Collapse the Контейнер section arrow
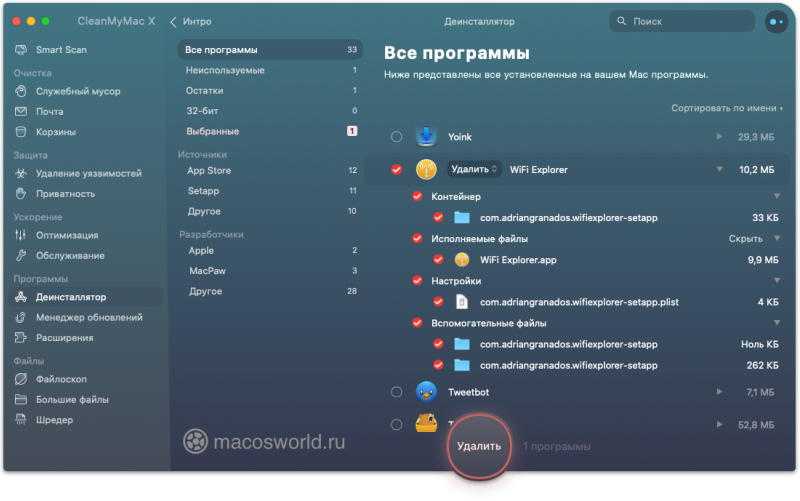Viewport: 800px width, 501px height. 777,196
